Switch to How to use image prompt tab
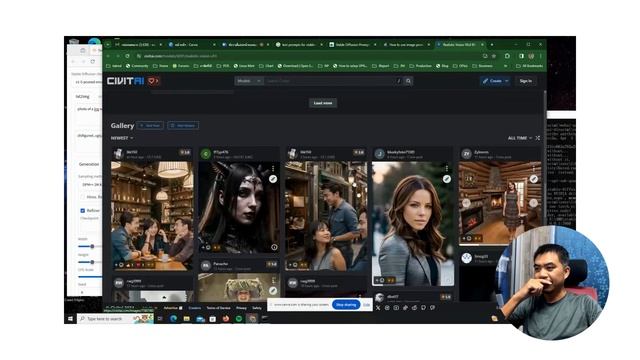640x360 pixels. tap(406, 44)
